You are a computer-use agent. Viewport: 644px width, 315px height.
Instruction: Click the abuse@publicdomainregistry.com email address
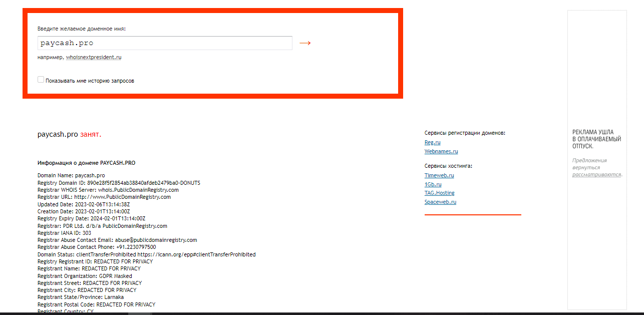[x=156, y=240]
